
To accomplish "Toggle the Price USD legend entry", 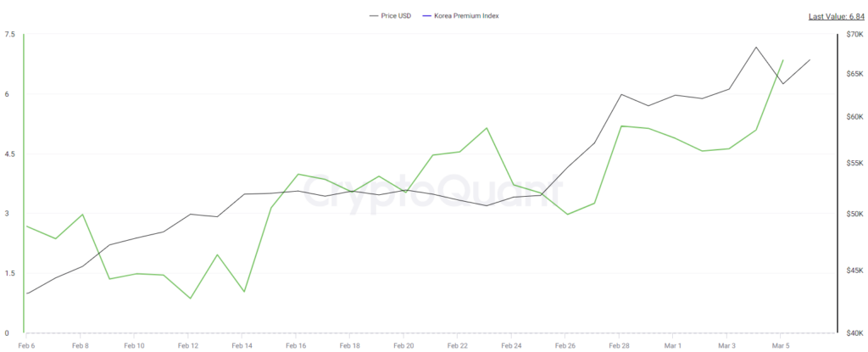I will [396, 16].
